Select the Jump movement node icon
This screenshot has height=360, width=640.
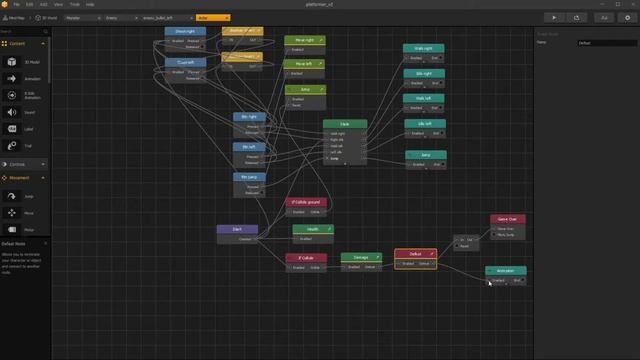coord(12,196)
